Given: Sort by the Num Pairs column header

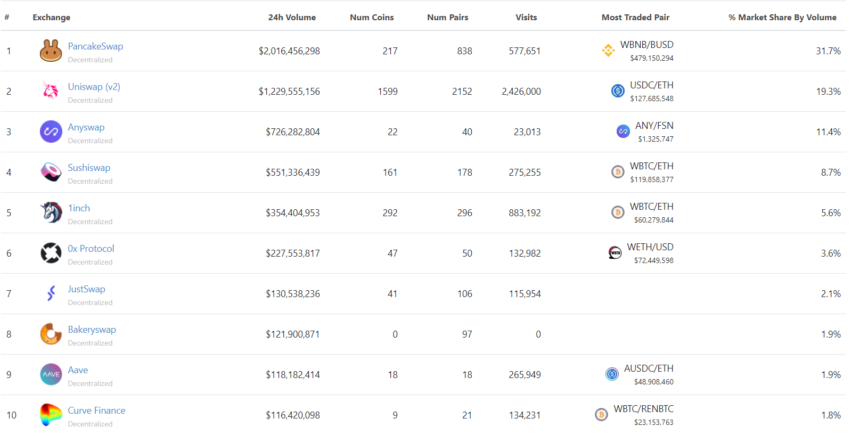Looking at the screenshot, I should 448,18.
